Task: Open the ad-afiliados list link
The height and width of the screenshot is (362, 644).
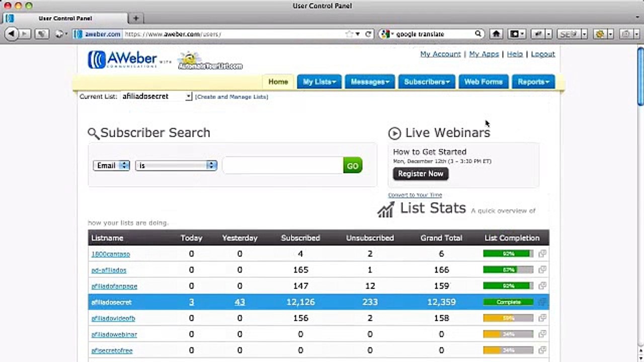Action: (109, 270)
